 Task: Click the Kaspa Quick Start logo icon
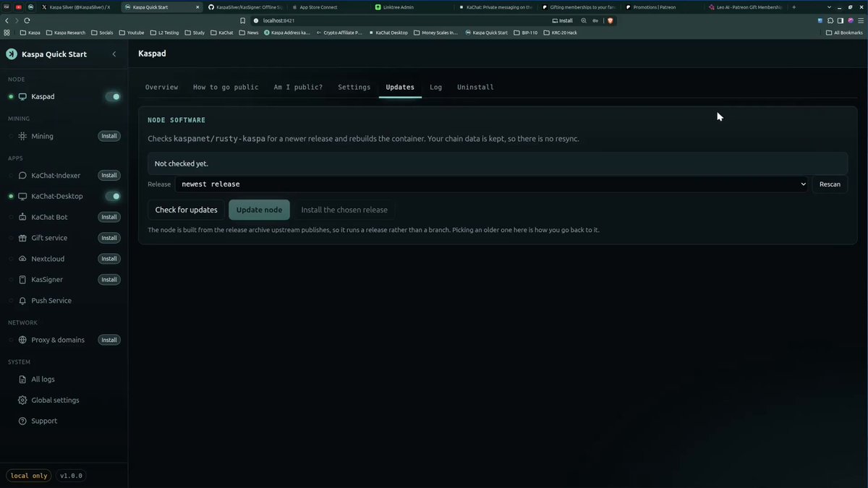coord(12,54)
